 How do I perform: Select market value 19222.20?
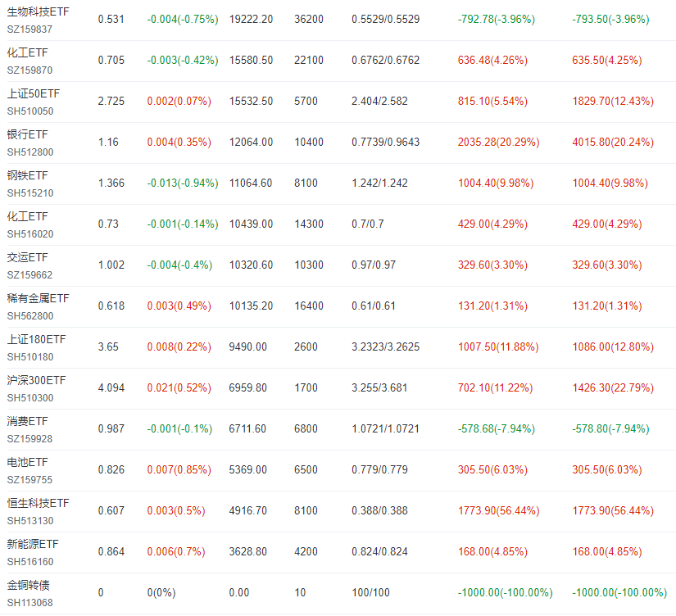pyautogui.click(x=251, y=20)
